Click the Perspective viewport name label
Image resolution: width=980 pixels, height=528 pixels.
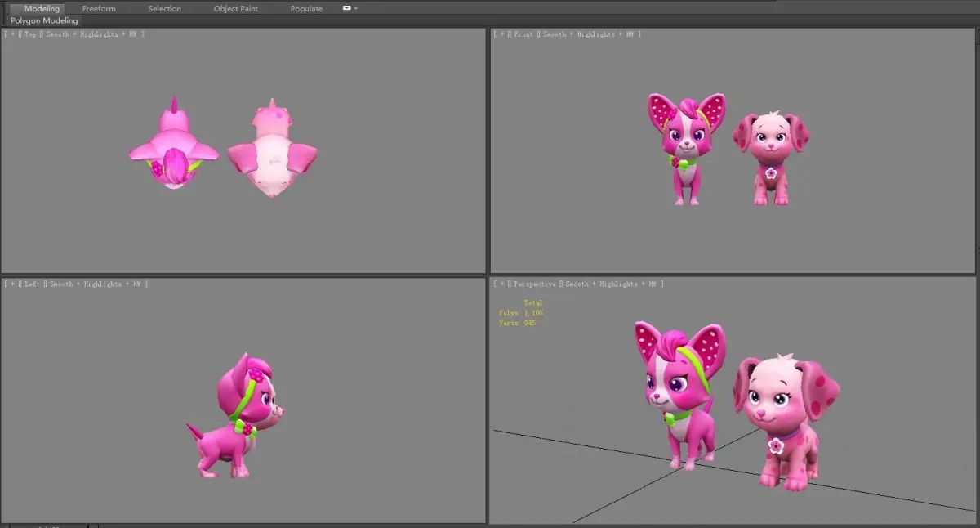(x=534, y=284)
